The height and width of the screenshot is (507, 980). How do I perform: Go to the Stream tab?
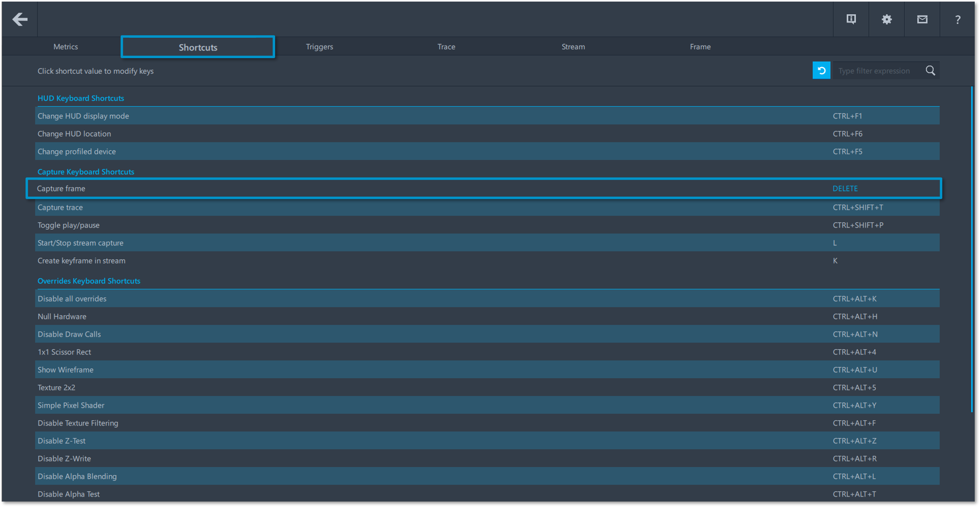[573, 47]
